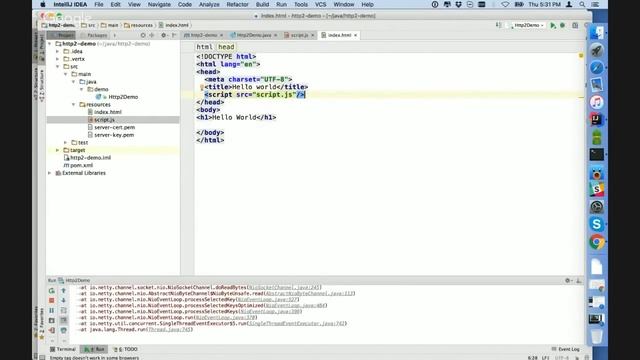Screen dimensions: 640x360
Task: Select the Run tool window tab
Action: point(94,349)
